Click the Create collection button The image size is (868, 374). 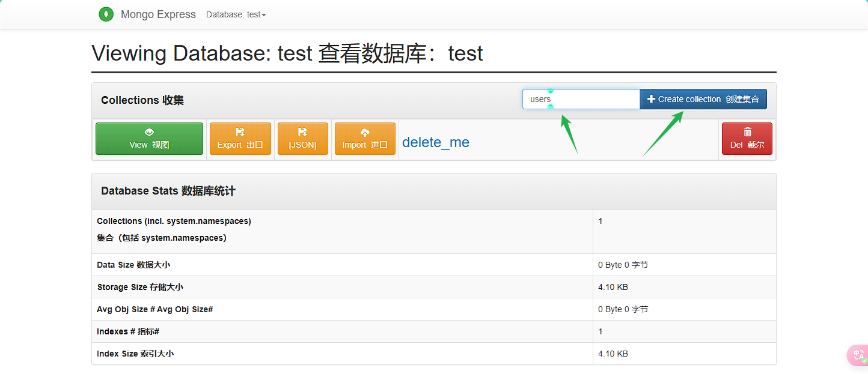[703, 99]
